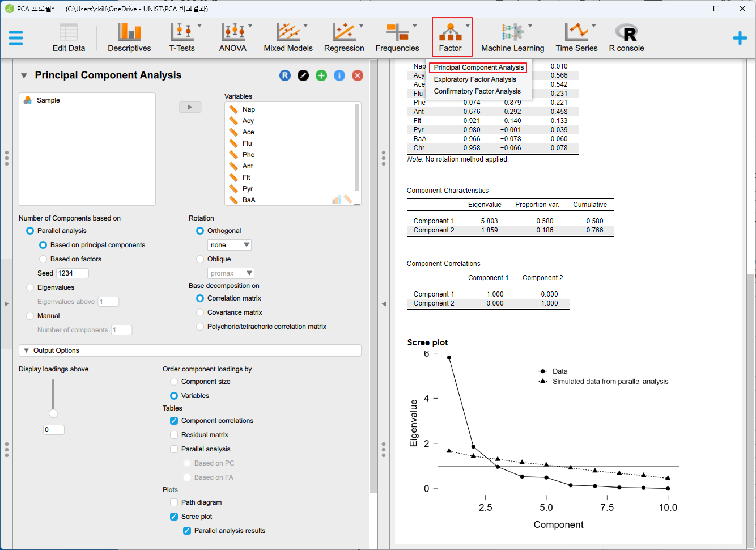Choose Oblique rotation

click(200, 259)
